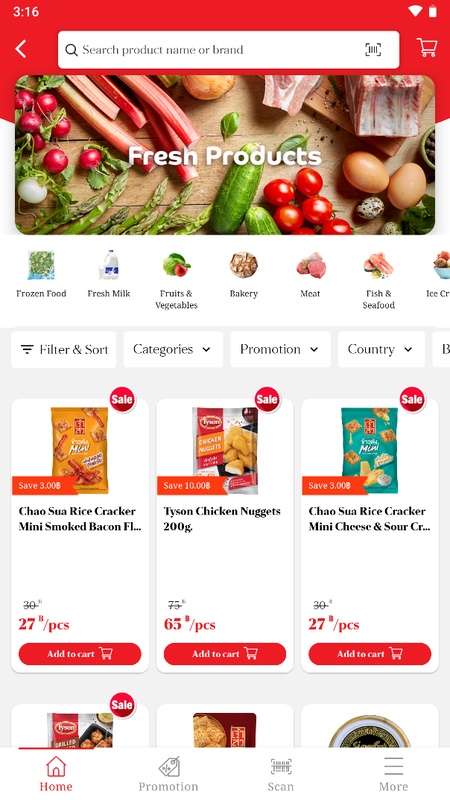
Task: Add Tyson Chicken Nuggets to cart
Action: pos(225,654)
